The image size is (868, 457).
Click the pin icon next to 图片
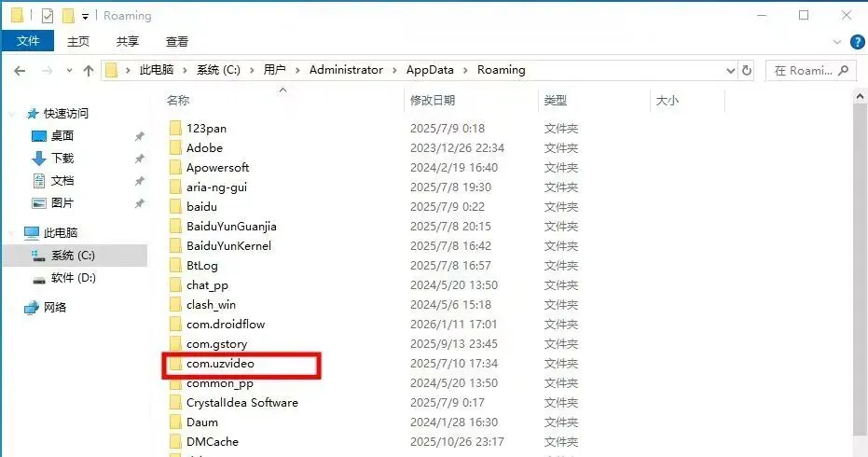(139, 204)
